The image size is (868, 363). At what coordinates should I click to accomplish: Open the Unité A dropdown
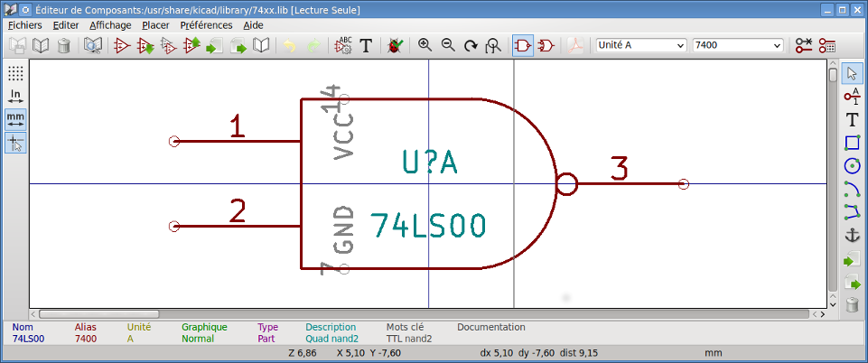click(641, 45)
